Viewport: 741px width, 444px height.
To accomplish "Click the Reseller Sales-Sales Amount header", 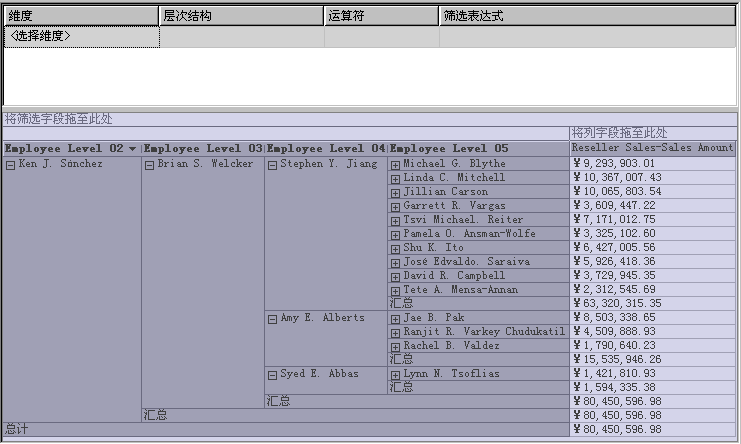I will (652, 148).
